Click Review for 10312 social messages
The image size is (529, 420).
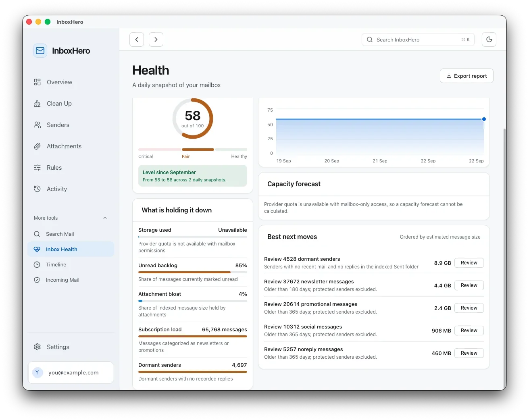point(469,331)
